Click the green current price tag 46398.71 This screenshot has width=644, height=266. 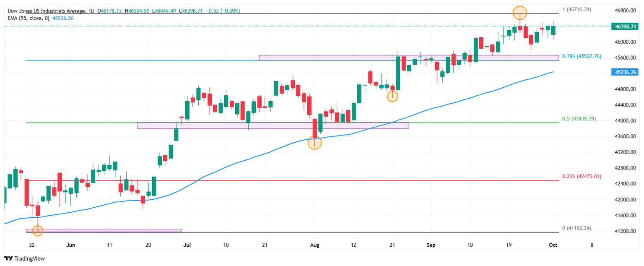tap(626, 26)
